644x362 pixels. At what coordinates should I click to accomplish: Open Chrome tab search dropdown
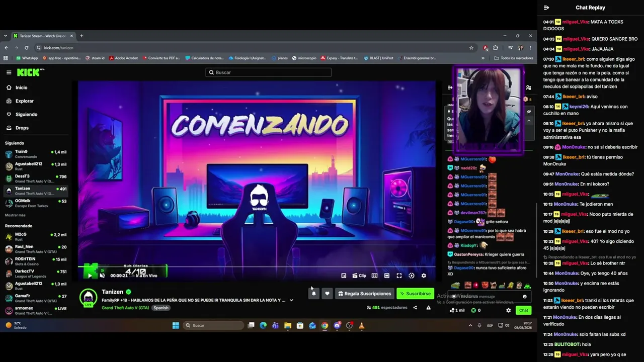pyautogui.click(x=6, y=36)
